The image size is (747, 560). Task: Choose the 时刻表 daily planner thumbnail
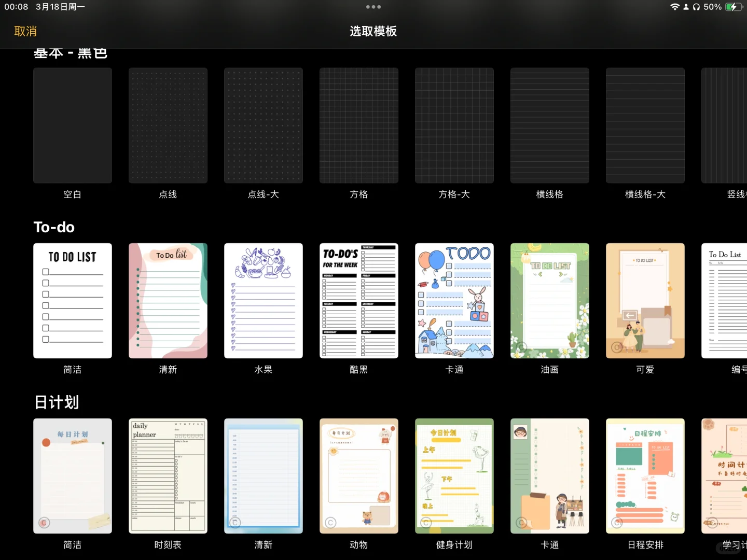[x=168, y=476]
